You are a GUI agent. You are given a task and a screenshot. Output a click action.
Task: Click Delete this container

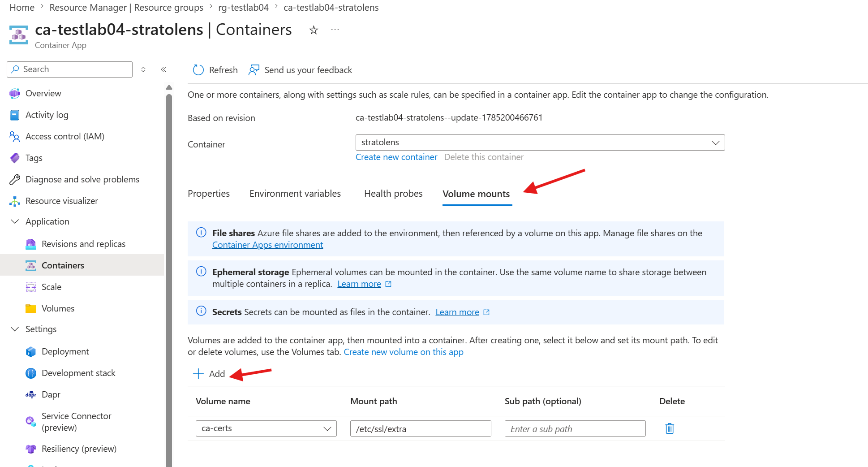(x=484, y=157)
